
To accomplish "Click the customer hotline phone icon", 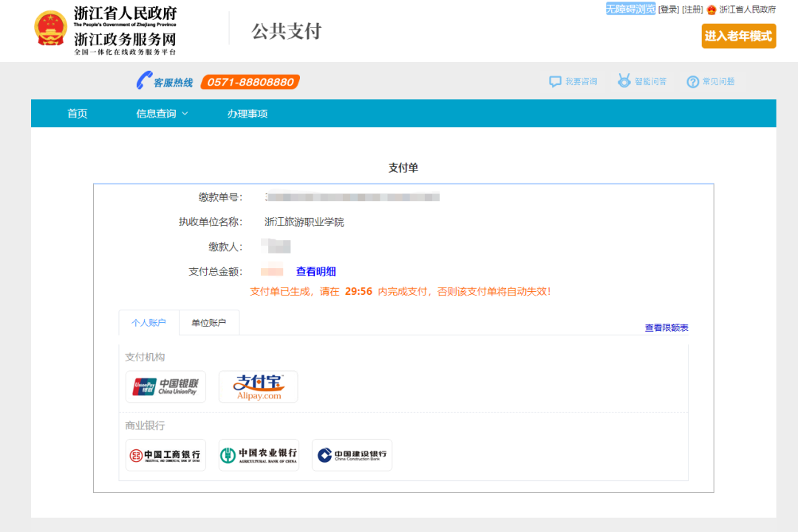I will pyautogui.click(x=143, y=81).
